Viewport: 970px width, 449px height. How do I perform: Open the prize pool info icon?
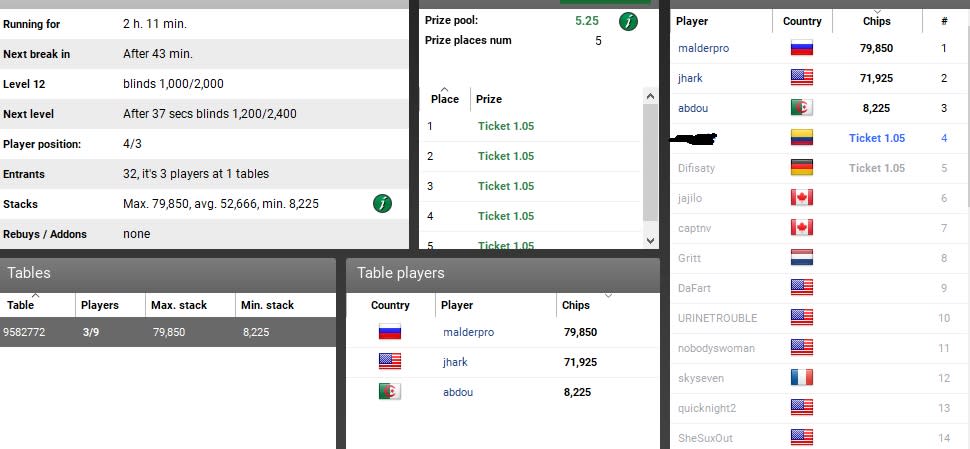[x=629, y=22]
